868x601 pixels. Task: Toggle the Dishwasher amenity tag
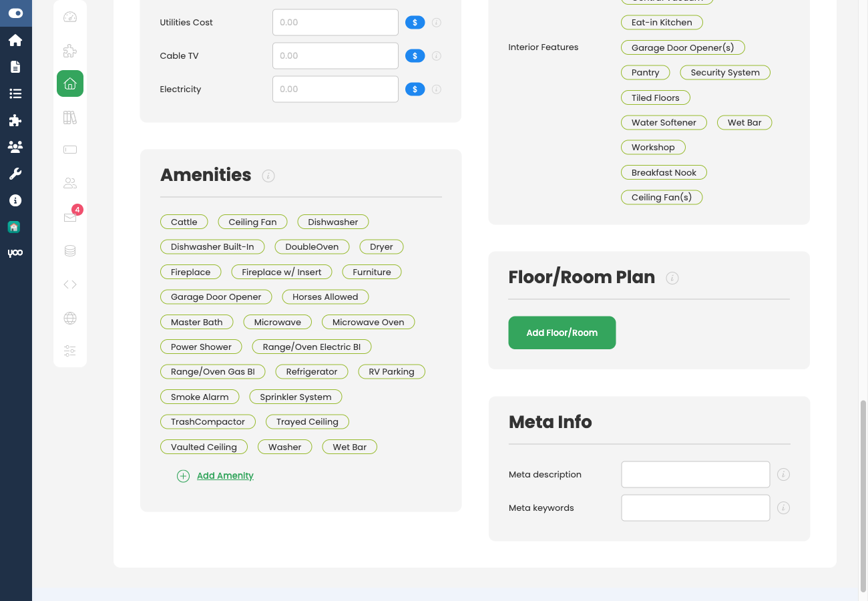tap(333, 222)
